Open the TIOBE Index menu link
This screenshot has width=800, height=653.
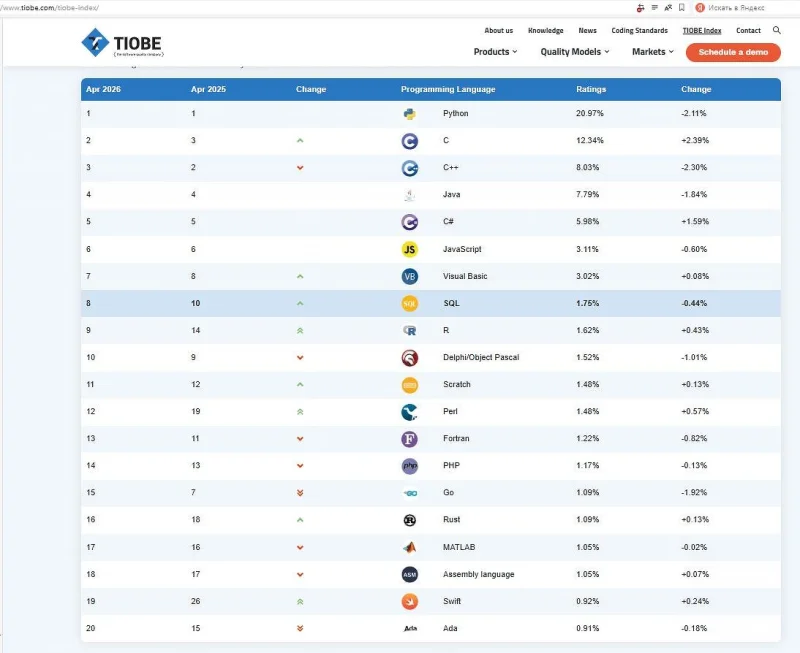coord(702,31)
